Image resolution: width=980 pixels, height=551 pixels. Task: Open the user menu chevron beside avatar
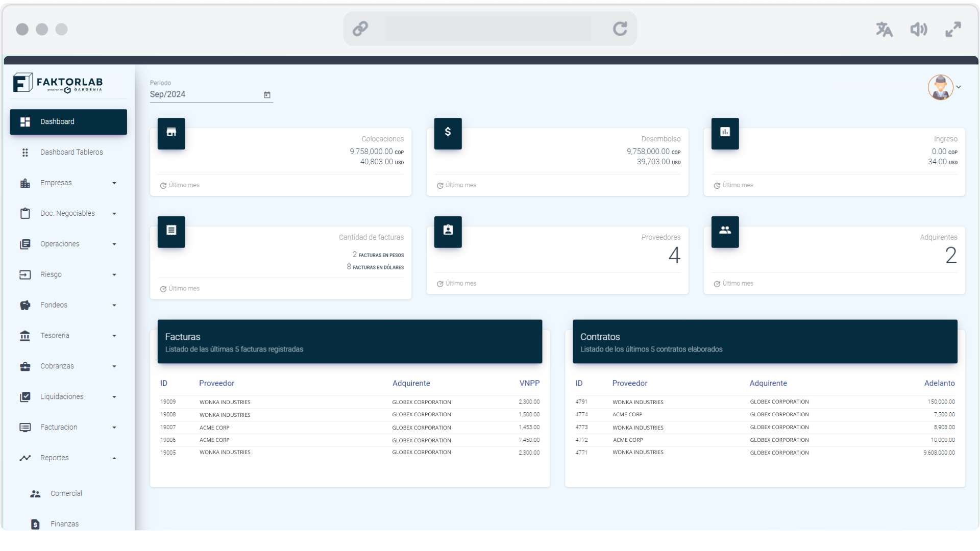click(x=959, y=87)
